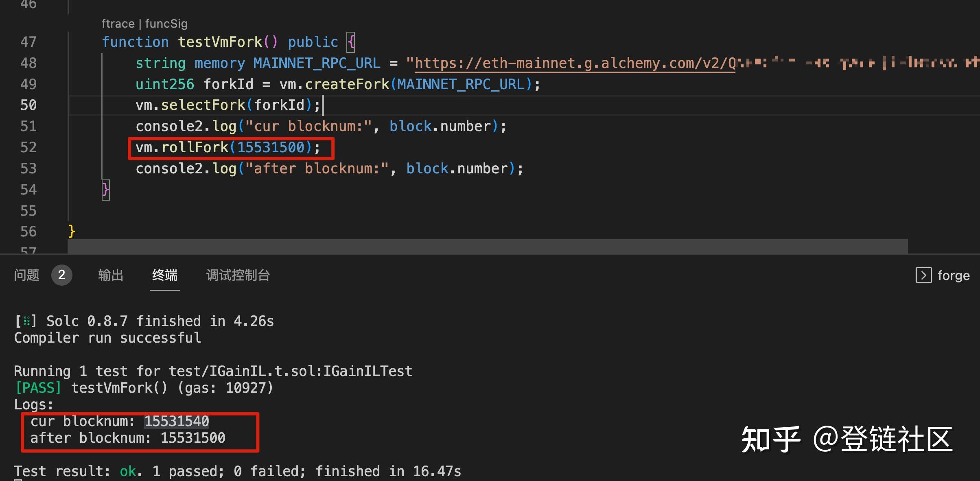Click the opening brace after public
The width and height of the screenshot is (980, 481).
tap(351, 42)
